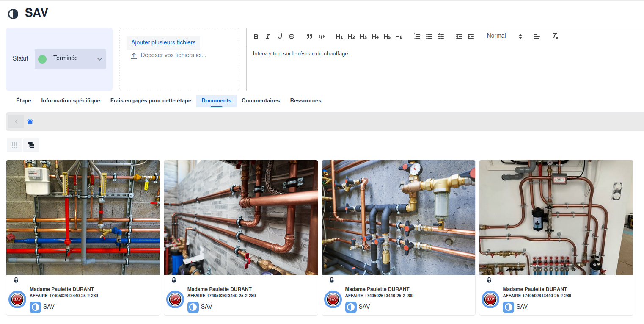Click Ajouter plusieurs fichiers
This screenshot has height=324, width=644.
pyautogui.click(x=163, y=42)
